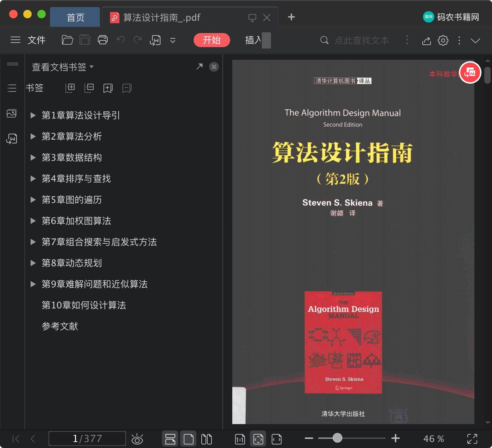This screenshot has width=492, height=448.
Task: Pop out the bookmarks panel with the arrow icon
Action: 200,66
